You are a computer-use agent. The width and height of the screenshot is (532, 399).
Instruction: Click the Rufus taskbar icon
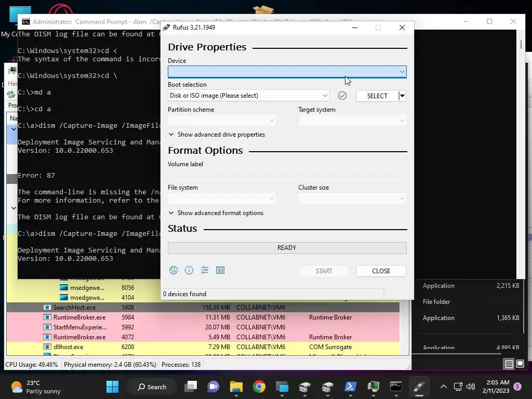click(419, 387)
